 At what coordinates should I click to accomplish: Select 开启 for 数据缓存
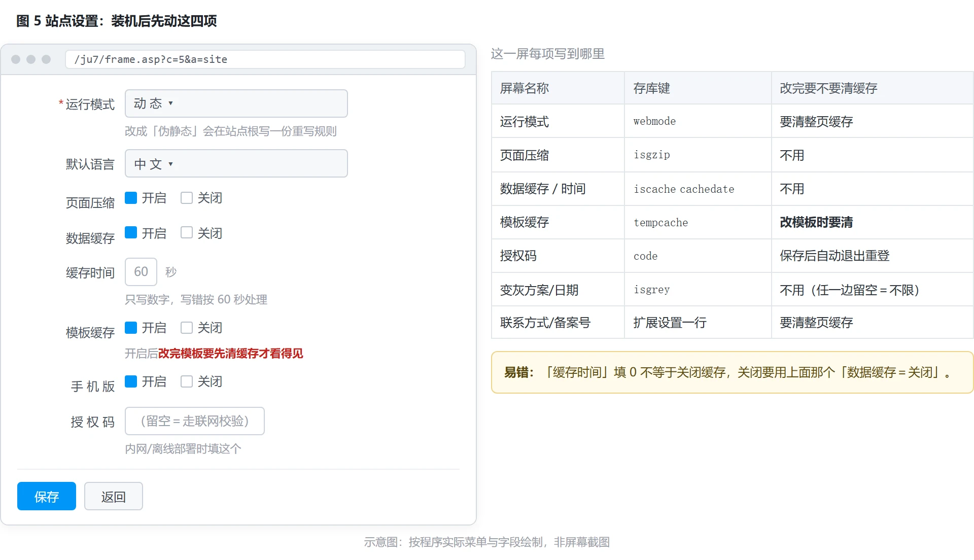click(x=131, y=233)
